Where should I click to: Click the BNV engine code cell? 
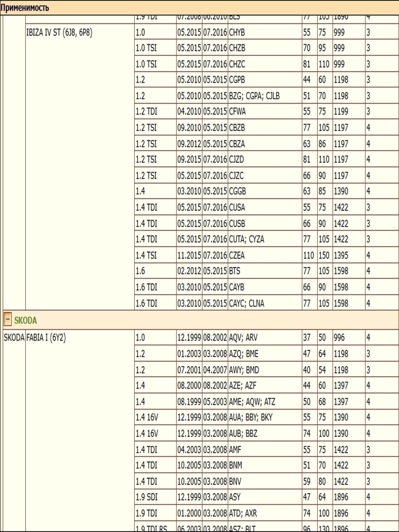click(235, 482)
